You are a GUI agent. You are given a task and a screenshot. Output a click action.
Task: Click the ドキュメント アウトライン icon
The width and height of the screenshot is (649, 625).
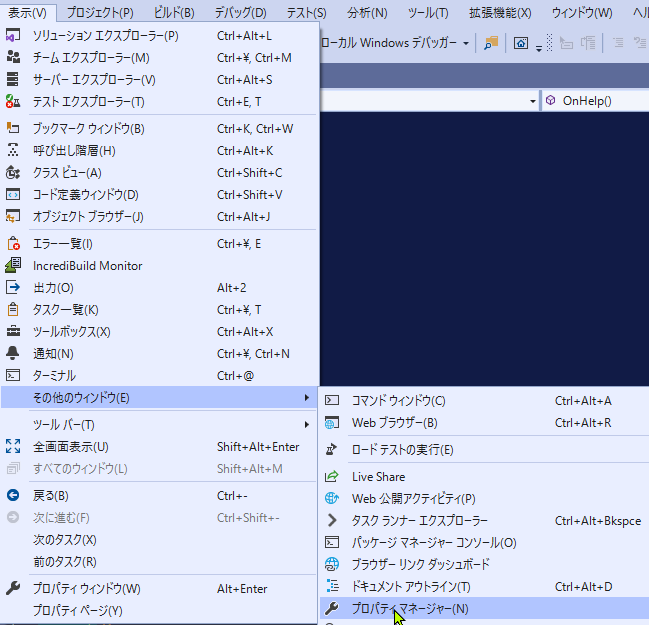click(x=332, y=586)
